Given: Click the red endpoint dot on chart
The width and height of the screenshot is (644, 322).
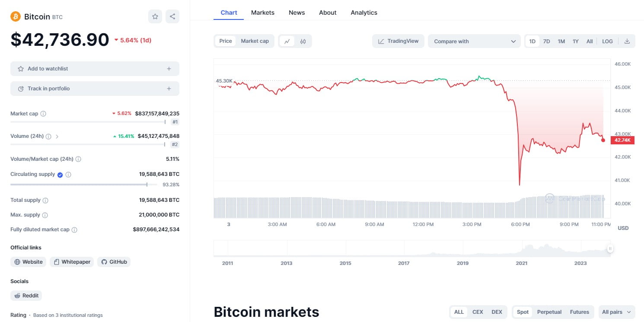Looking at the screenshot, I should click(x=603, y=140).
